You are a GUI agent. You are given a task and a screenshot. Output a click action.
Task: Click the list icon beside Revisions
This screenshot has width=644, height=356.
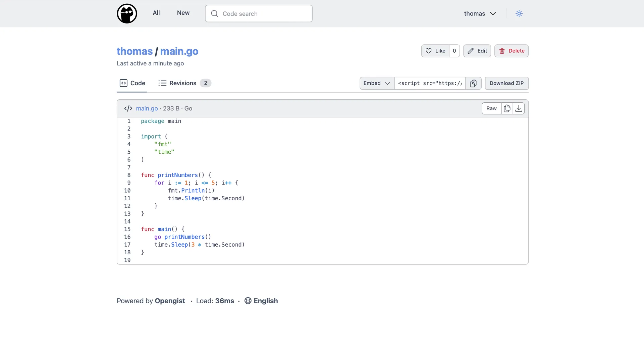(x=162, y=83)
